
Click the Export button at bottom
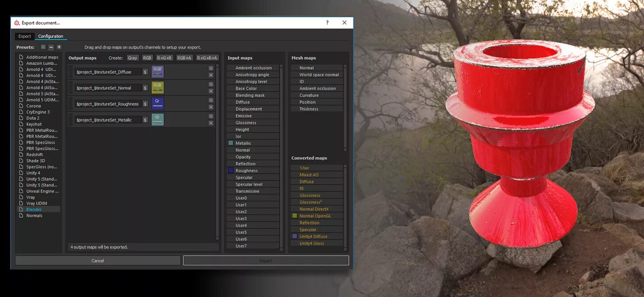266,261
